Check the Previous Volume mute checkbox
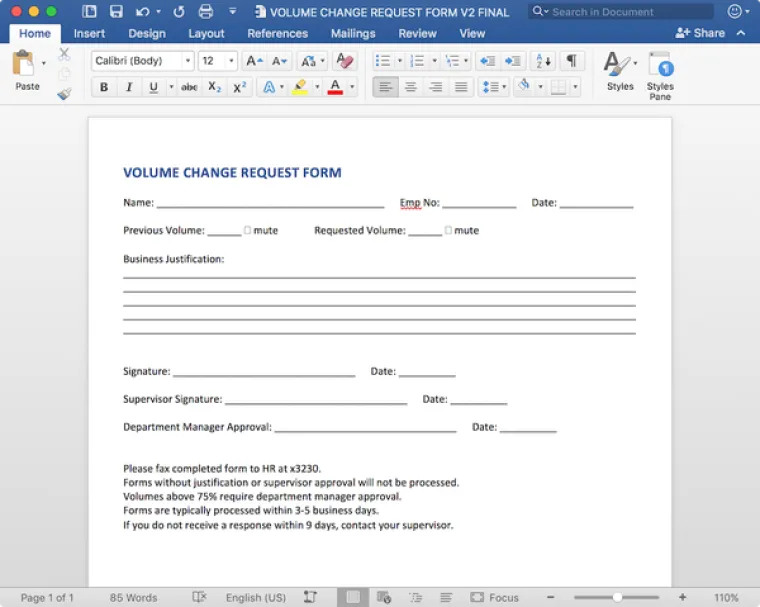The image size is (760, 607). (247, 230)
